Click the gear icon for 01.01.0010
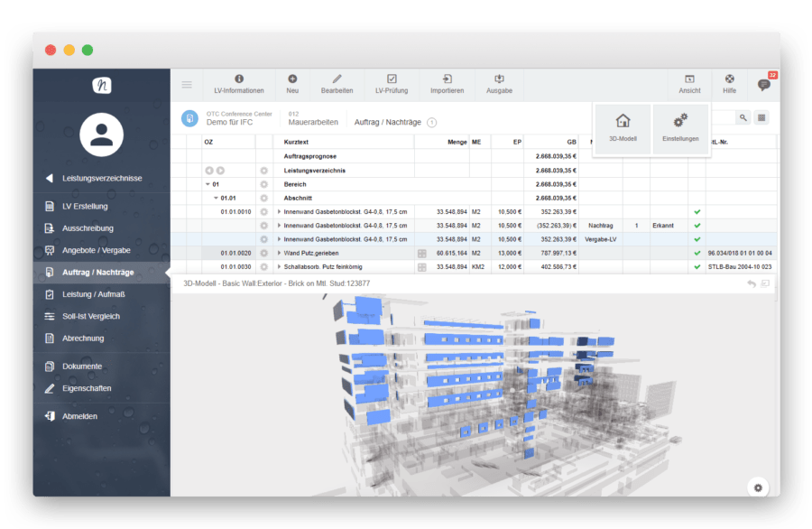The width and height of the screenshot is (812, 529). [x=263, y=212]
